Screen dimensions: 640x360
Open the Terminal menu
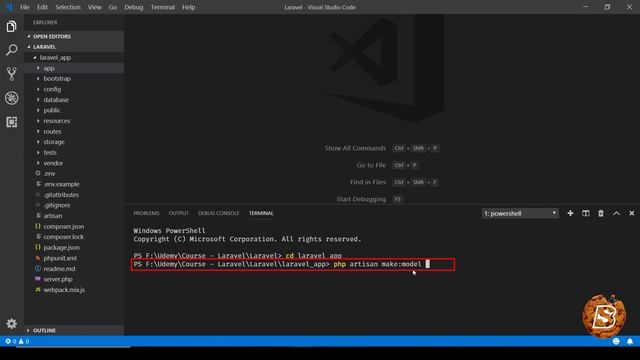tap(162, 7)
